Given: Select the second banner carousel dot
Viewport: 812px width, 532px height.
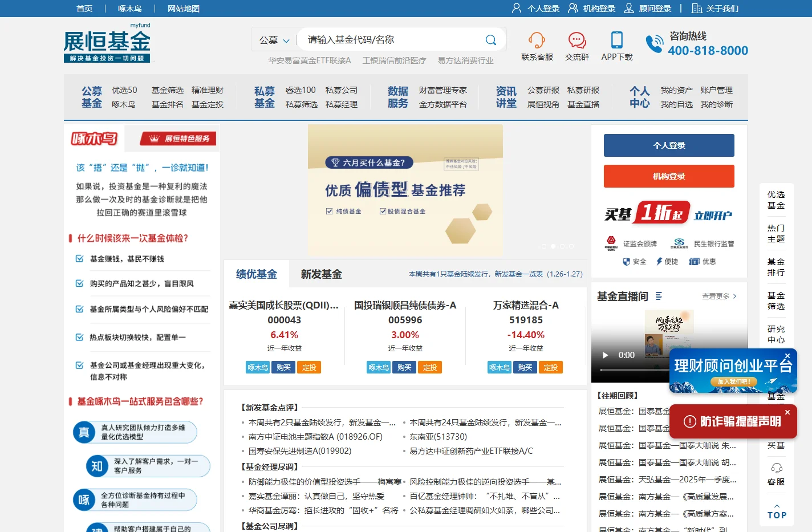Looking at the screenshot, I should pos(553,246).
